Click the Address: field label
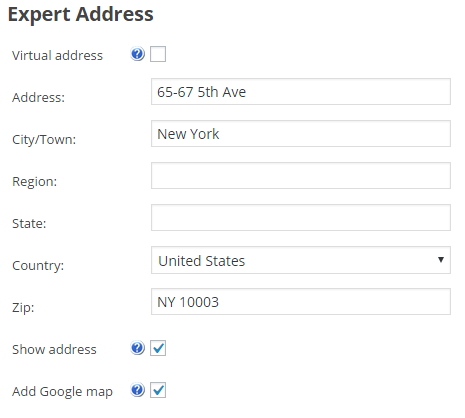465x418 pixels. click(x=38, y=97)
